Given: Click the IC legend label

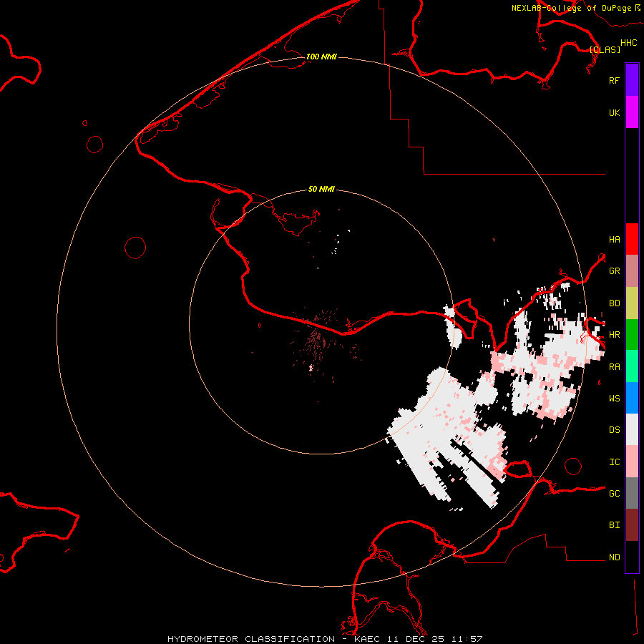Looking at the screenshot, I should click(614, 462).
